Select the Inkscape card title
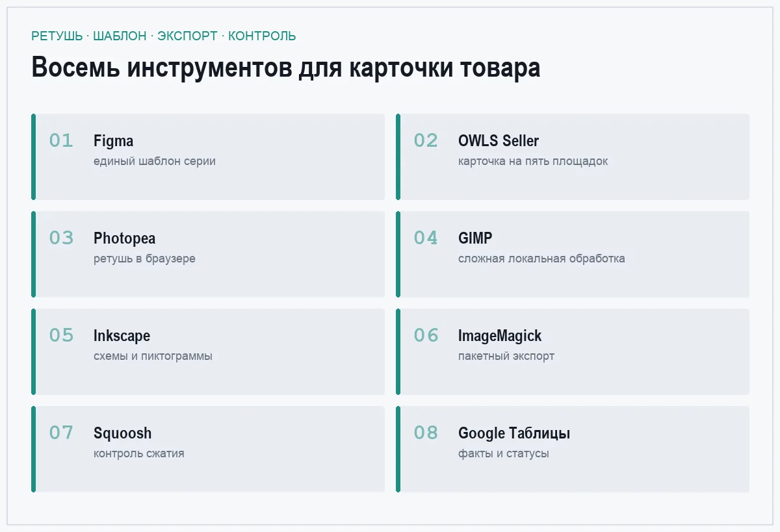This screenshot has height=532, width=780. (122, 336)
